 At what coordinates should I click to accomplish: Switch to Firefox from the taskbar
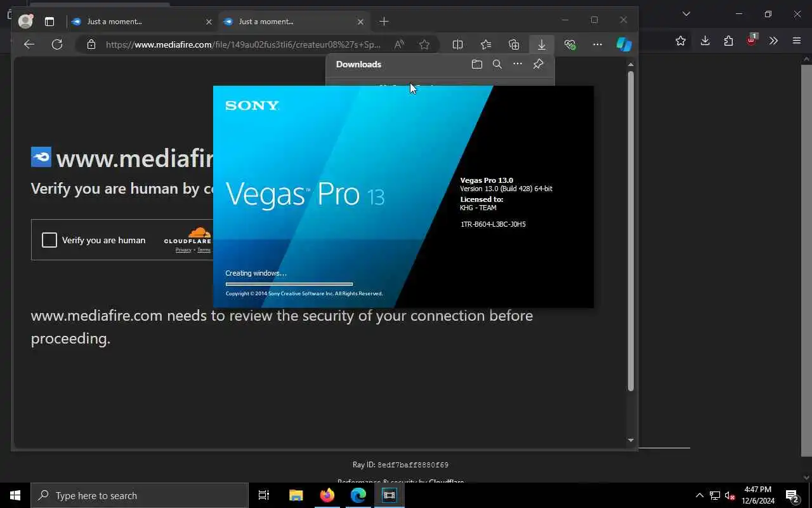327,495
